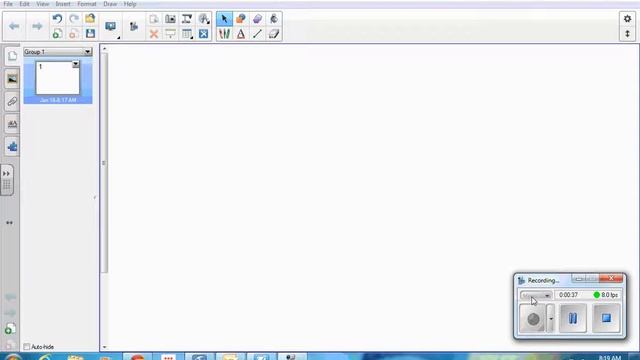The width and height of the screenshot is (640, 360).
Task: Open the Edit menu
Action: coord(24,4)
